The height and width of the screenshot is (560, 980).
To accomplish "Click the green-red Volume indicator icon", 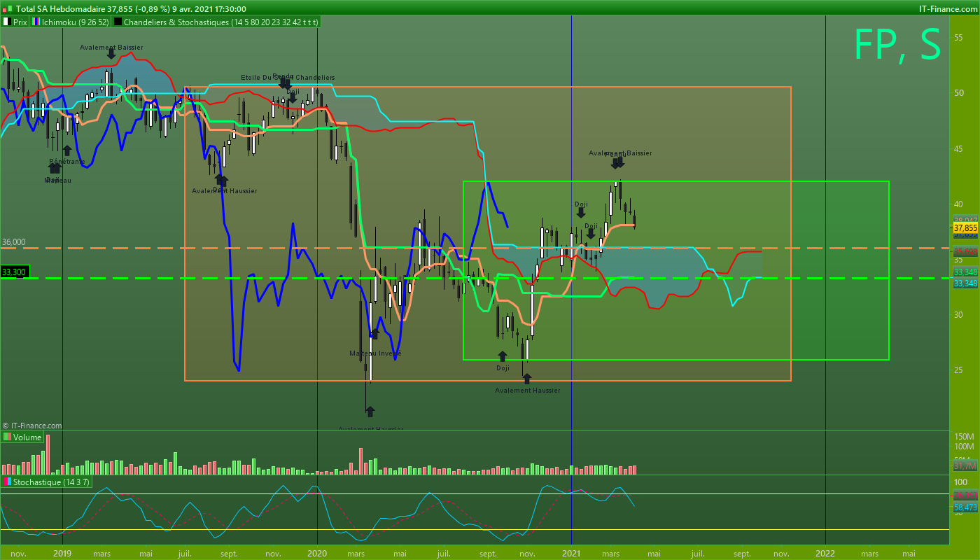I will (x=7, y=437).
